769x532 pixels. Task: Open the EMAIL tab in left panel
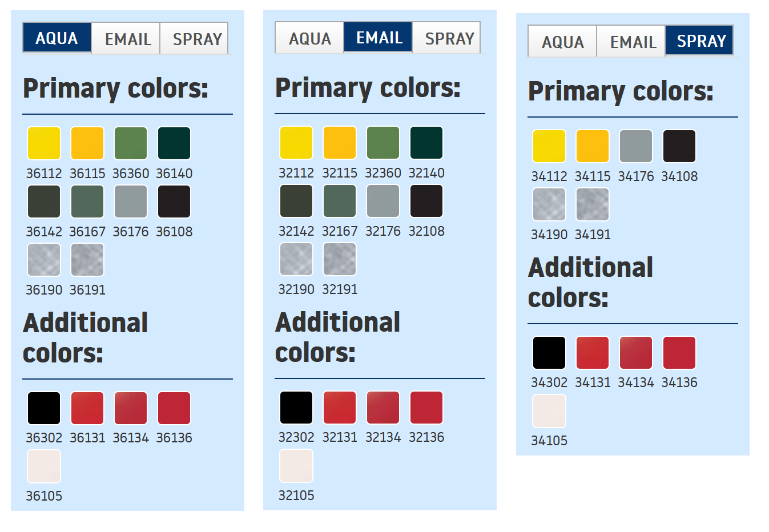click(127, 39)
